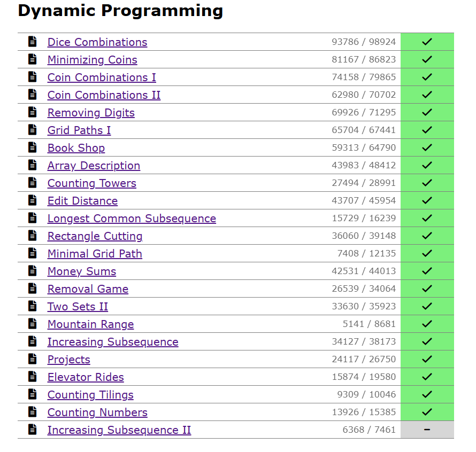Open the Minimal Grid Path link
Viewport: 476px width, 452px height.
95,253
